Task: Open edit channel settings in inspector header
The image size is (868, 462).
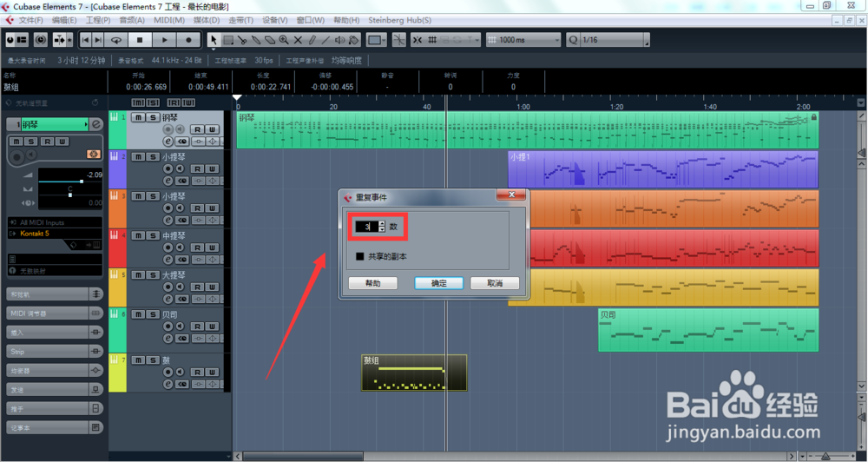Action: click(x=96, y=125)
